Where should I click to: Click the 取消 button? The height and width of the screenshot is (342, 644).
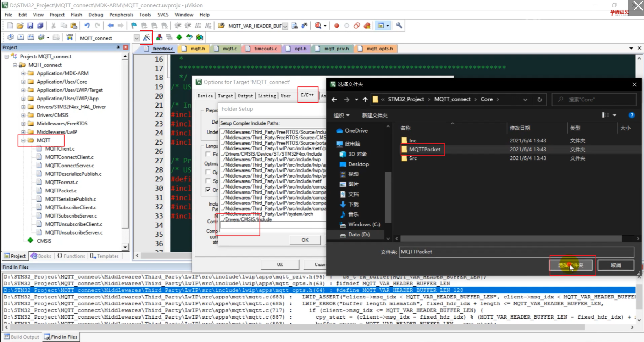click(616, 265)
